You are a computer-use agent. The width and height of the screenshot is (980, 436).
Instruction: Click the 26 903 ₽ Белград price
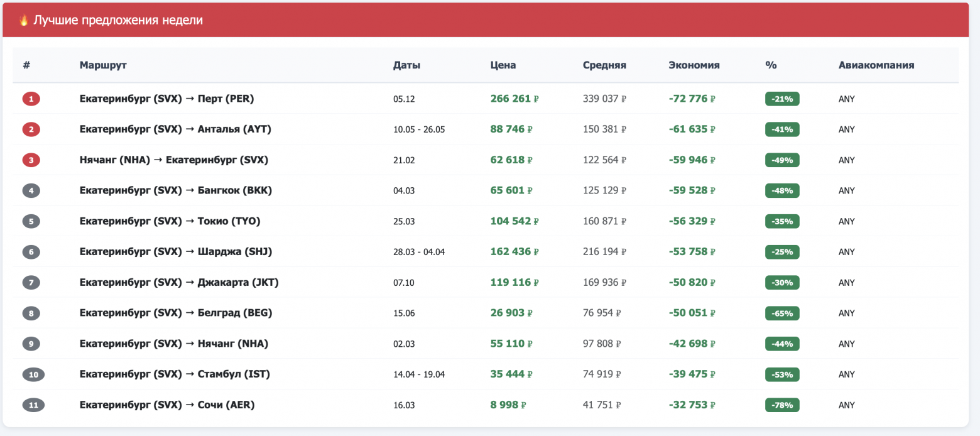click(511, 313)
